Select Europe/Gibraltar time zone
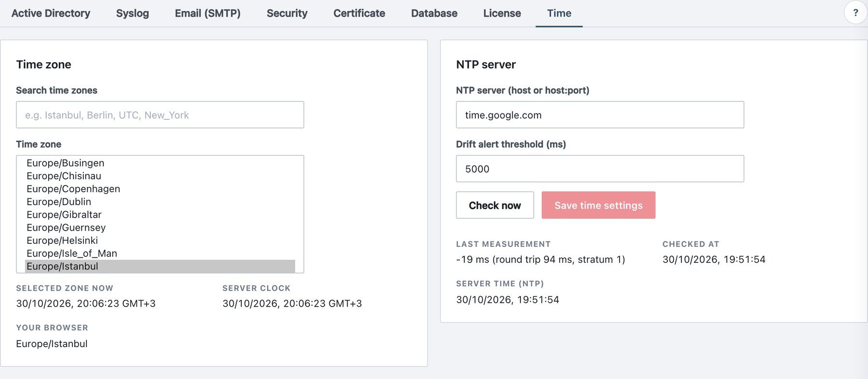This screenshot has width=868, height=379. pyautogui.click(x=160, y=215)
